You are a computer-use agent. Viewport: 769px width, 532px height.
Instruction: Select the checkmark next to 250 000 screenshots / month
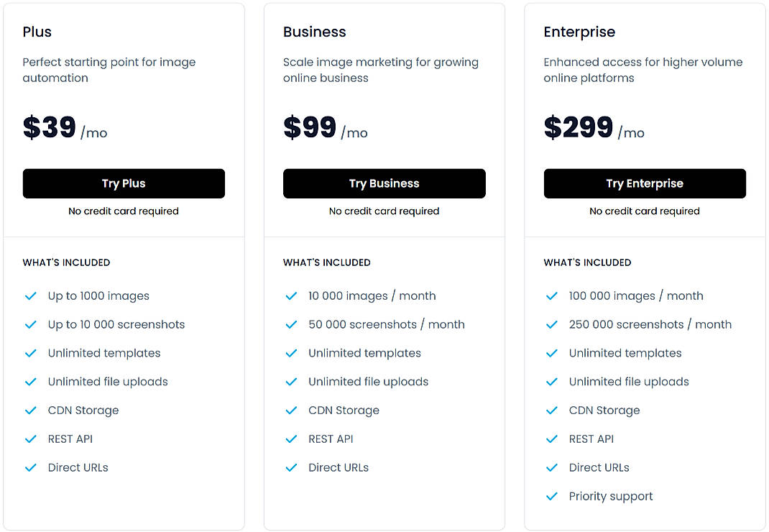coord(552,324)
